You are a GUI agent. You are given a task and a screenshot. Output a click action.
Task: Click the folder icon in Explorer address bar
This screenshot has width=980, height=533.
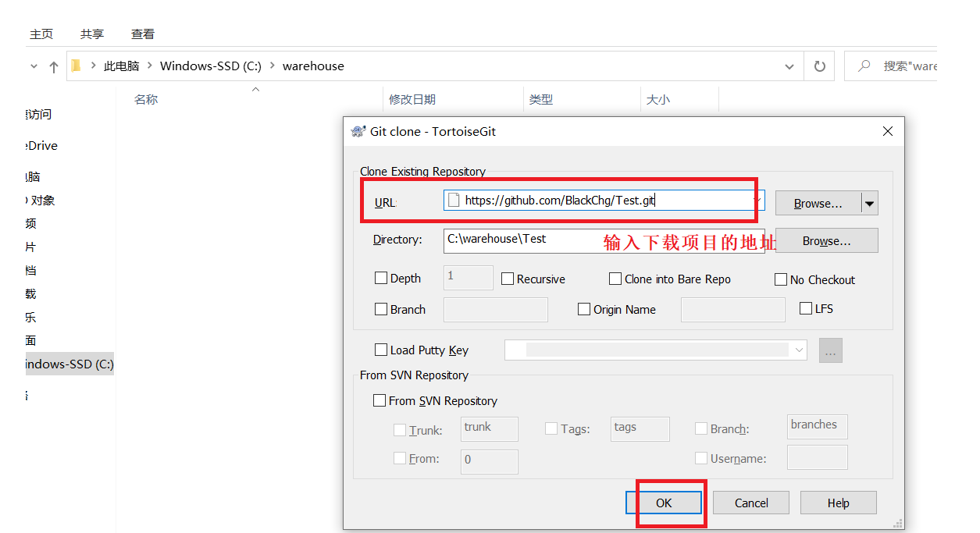point(76,66)
